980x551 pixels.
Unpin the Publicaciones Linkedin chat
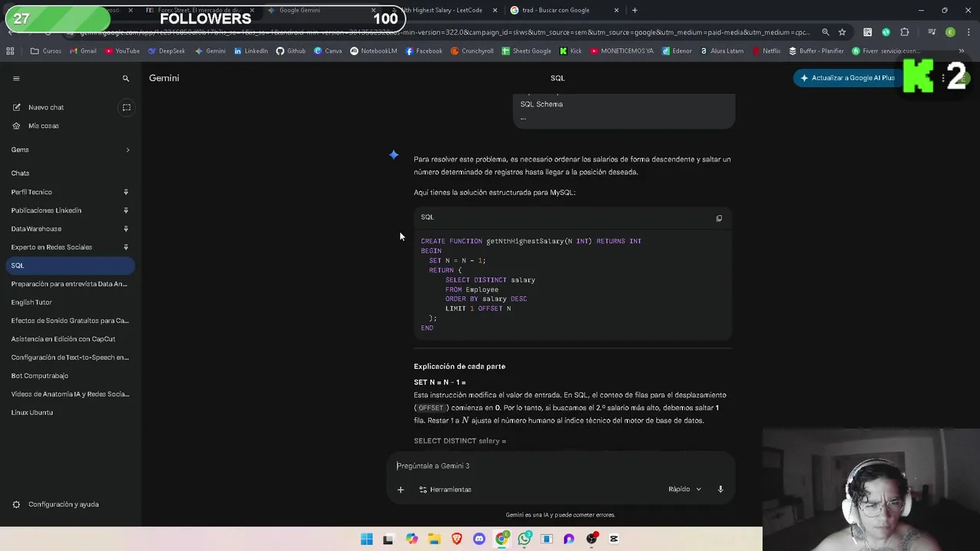(x=126, y=210)
